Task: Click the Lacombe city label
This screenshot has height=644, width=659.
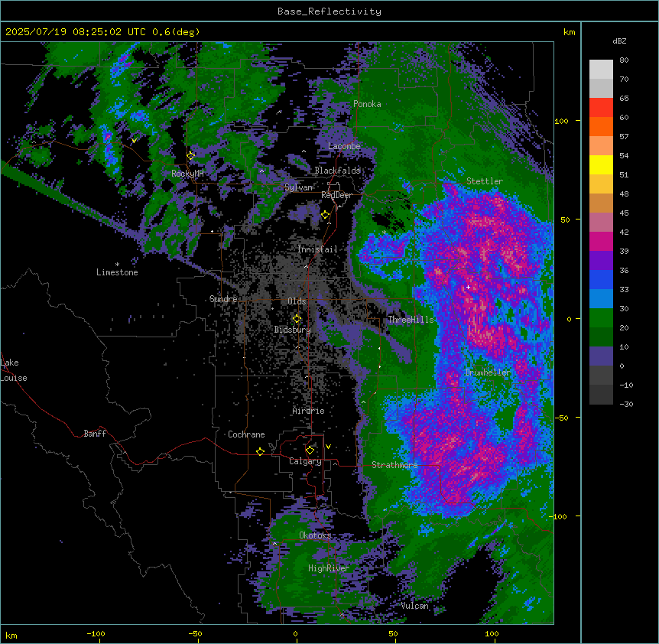Action: [x=344, y=146]
